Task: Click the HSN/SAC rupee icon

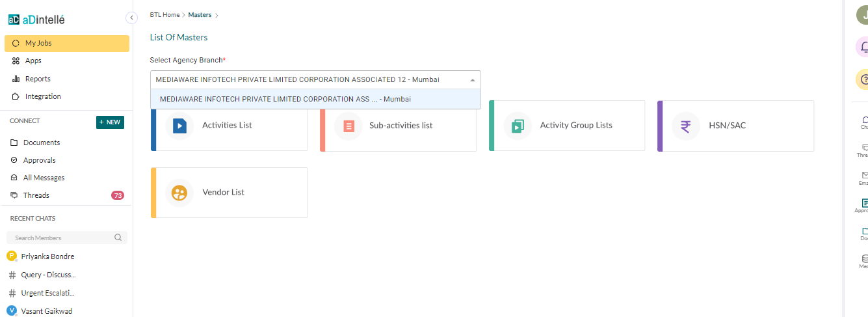Action: [686, 126]
